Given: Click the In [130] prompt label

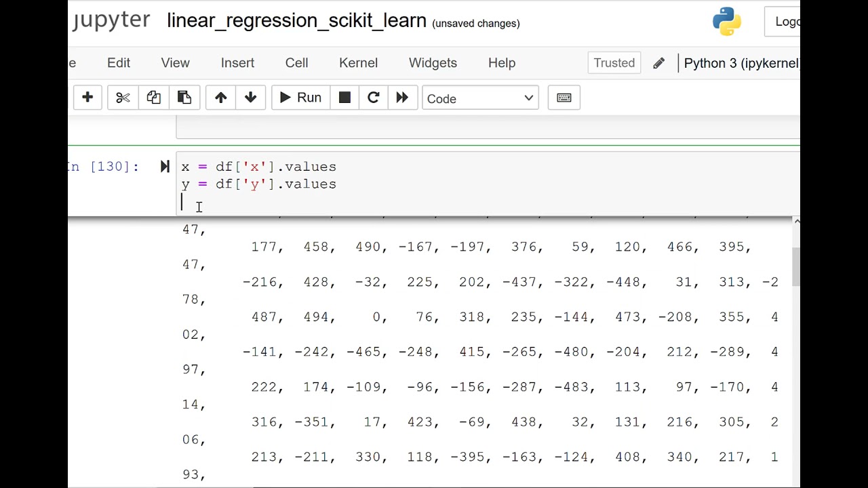Looking at the screenshot, I should [x=104, y=167].
